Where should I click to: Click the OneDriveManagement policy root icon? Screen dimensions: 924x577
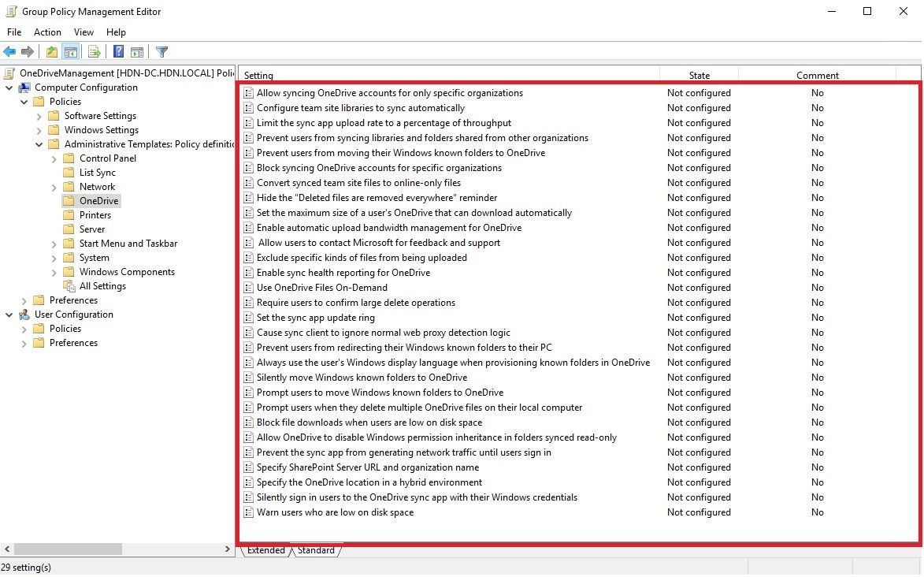[9, 73]
